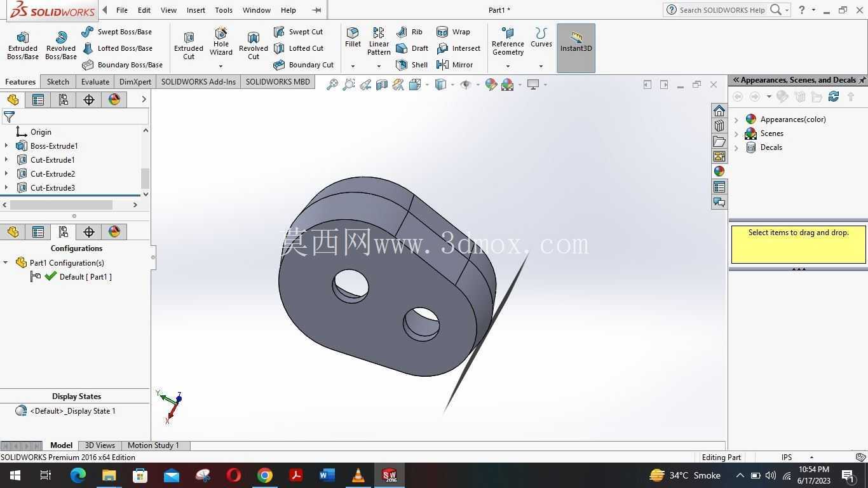Choose the Swept Cut feature
868x488 pixels.
[298, 32]
